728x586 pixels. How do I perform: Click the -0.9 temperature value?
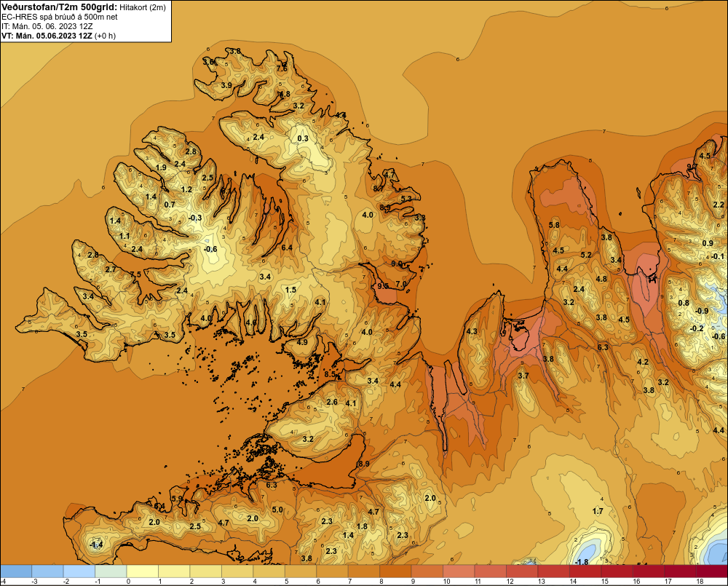click(x=702, y=311)
